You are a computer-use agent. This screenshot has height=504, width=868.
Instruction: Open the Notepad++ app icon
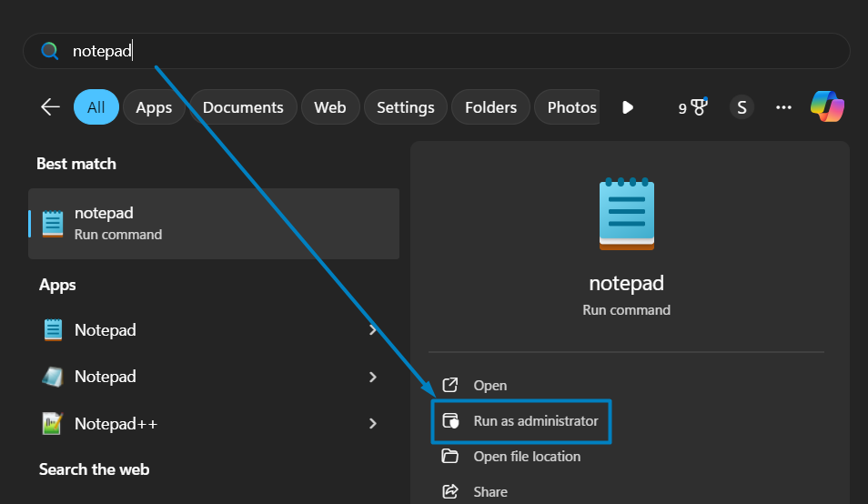coord(52,423)
